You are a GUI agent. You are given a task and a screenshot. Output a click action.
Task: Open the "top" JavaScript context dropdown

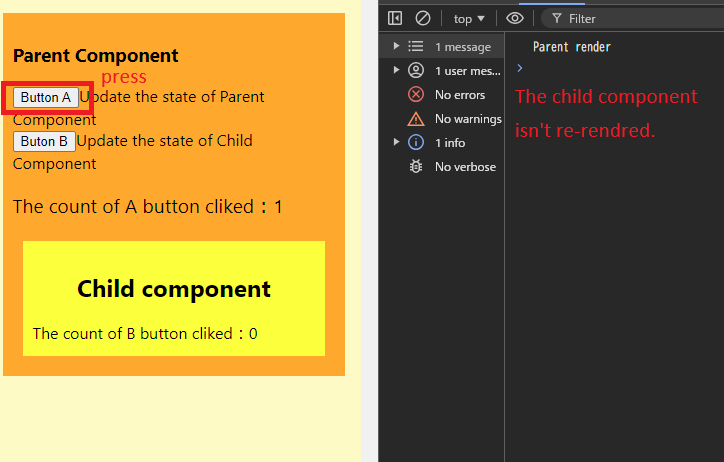pos(468,18)
